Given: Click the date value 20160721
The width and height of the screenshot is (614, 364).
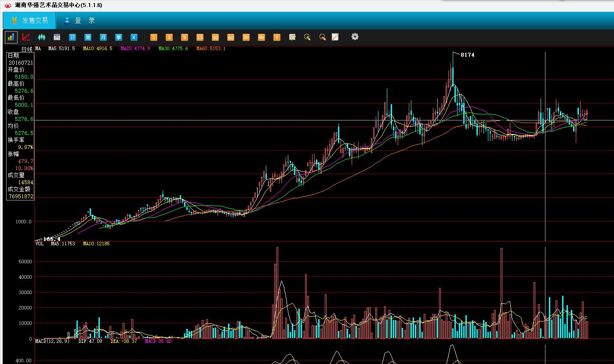Looking at the screenshot, I should (21, 63).
